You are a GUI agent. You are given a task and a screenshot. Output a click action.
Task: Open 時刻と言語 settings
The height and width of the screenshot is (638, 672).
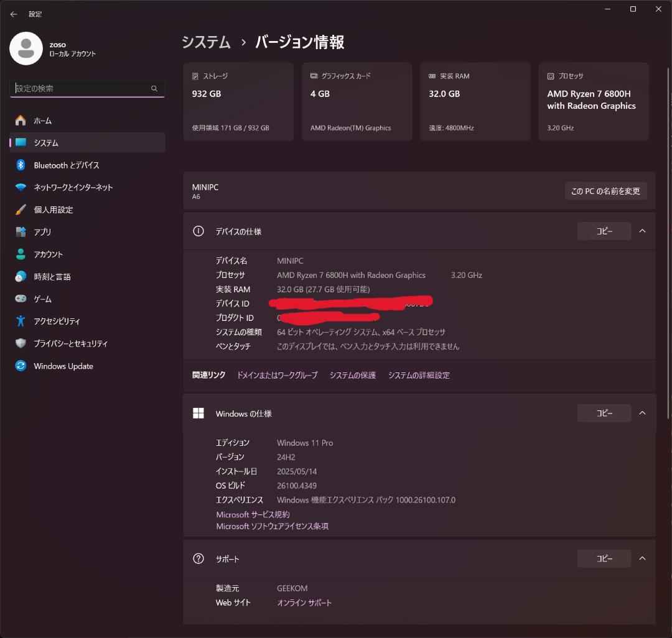[x=53, y=276]
